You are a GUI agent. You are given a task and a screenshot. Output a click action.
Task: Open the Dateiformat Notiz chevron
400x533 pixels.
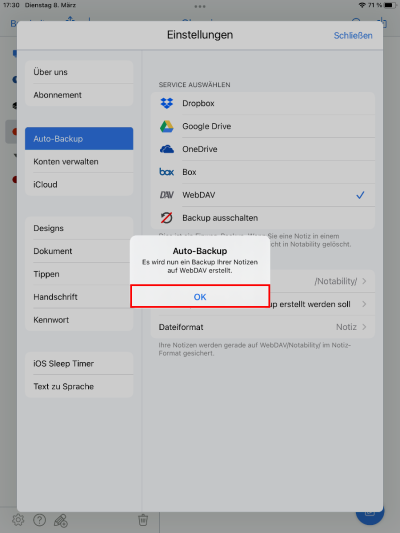click(364, 327)
